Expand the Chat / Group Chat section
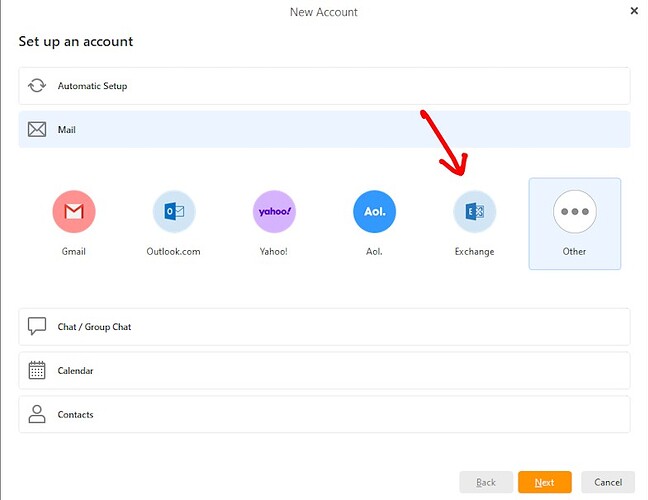 pos(324,327)
